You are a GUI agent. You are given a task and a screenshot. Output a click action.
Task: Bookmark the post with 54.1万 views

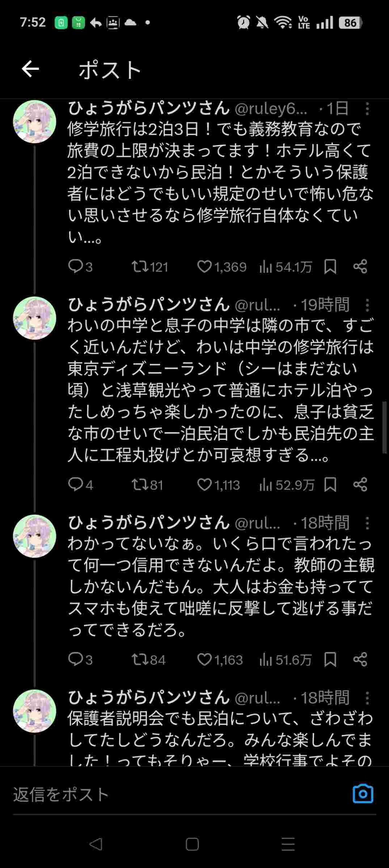point(330,267)
